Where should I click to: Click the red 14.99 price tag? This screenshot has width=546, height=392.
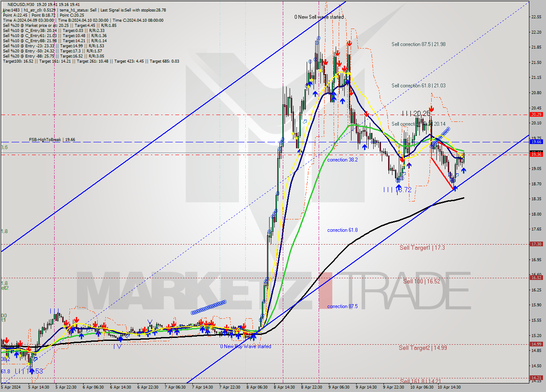point(536,344)
